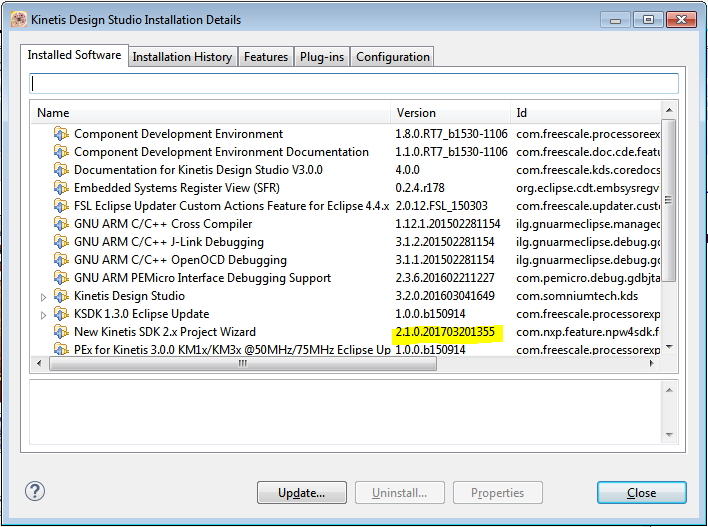The image size is (708, 527).
Task: Click the horizontal scroll-left arrow of the list
Action: [x=39, y=364]
